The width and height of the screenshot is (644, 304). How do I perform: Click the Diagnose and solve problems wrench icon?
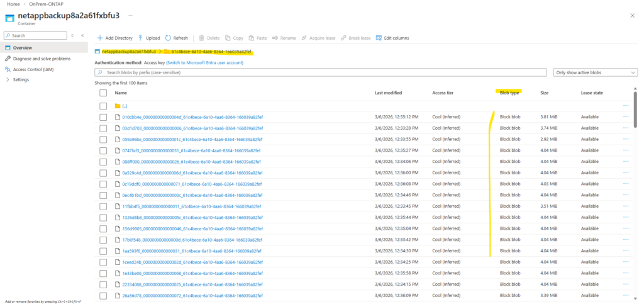(x=8, y=59)
